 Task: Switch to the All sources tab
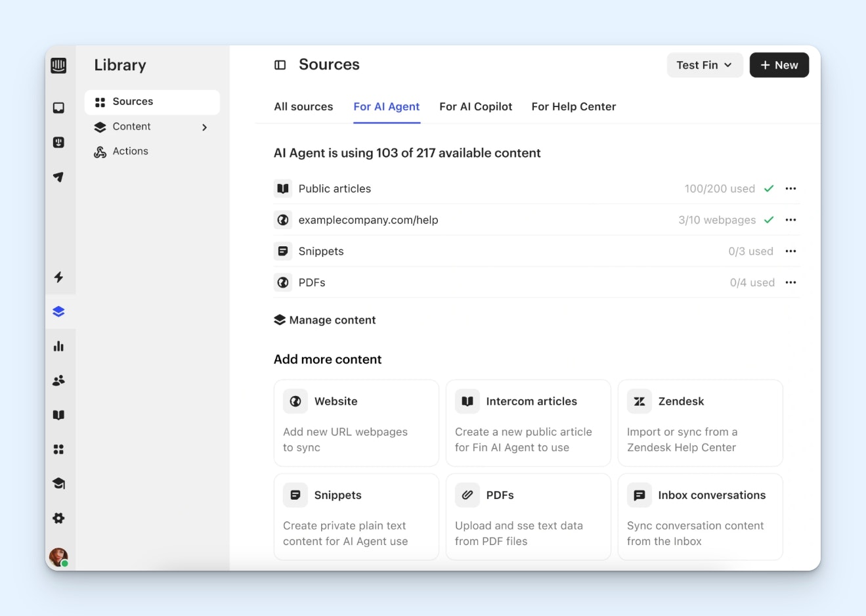click(x=303, y=106)
